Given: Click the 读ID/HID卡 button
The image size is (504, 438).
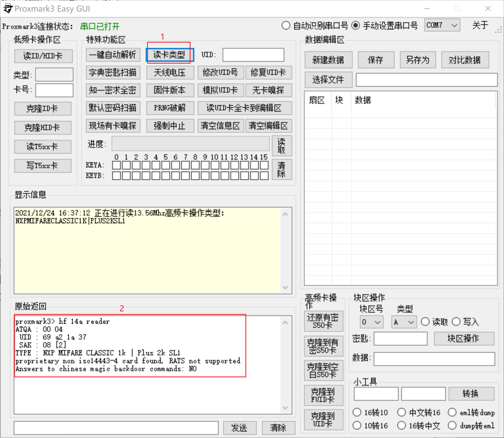Looking at the screenshot, I should pyautogui.click(x=43, y=56).
